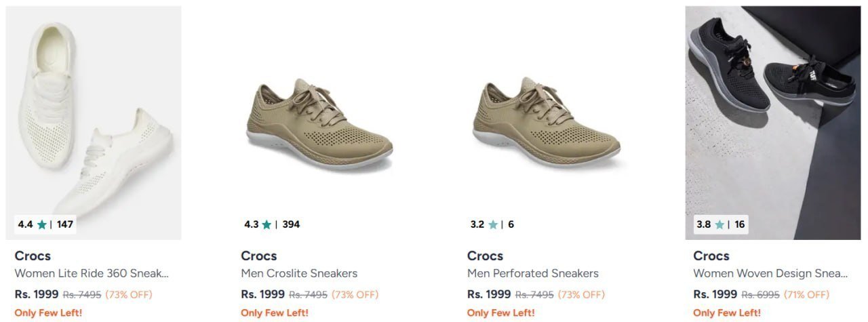Click the 3.2 rating star icon
The height and width of the screenshot is (322, 868).
click(493, 224)
